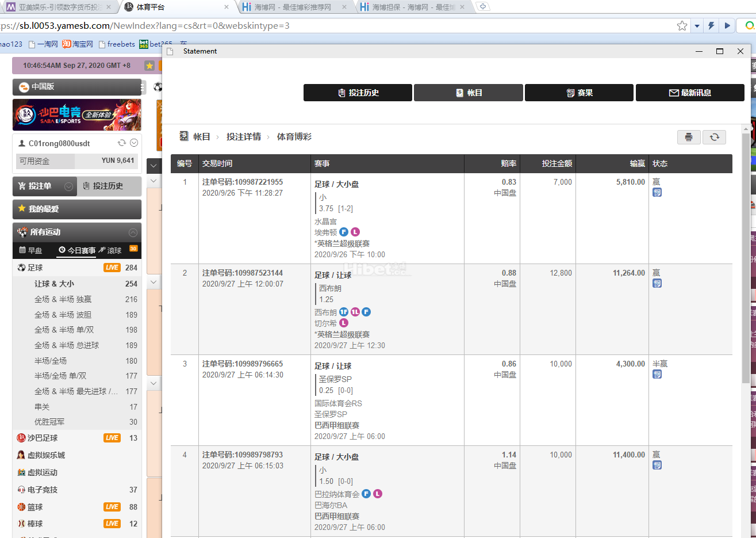This screenshot has width=756, height=538.
Task: Click the lightning bolt browser toolbar icon
Action: (711, 26)
